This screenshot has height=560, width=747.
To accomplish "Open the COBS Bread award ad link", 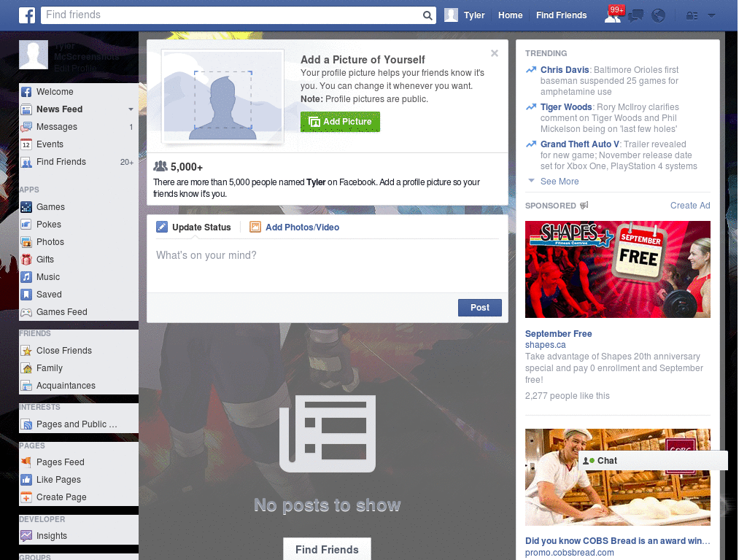I will [x=617, y=541].
